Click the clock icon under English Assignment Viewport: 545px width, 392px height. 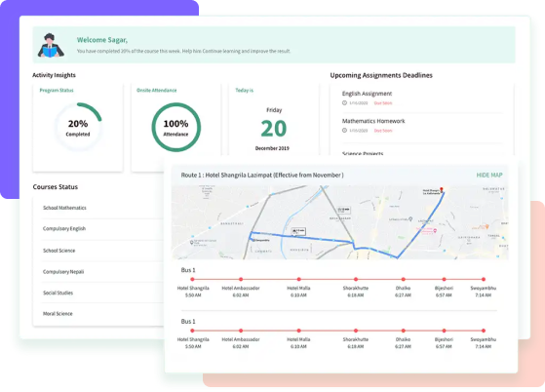(344, 102)
